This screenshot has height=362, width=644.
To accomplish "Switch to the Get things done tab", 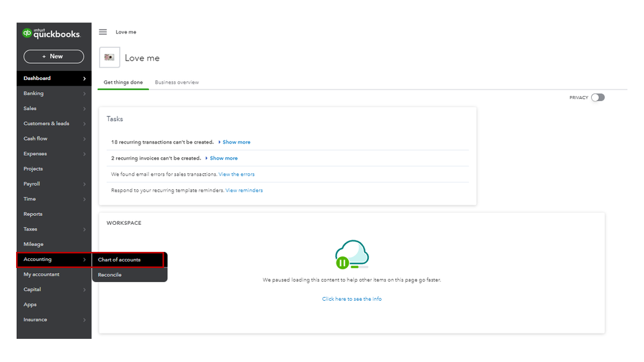I will (123, 82).
